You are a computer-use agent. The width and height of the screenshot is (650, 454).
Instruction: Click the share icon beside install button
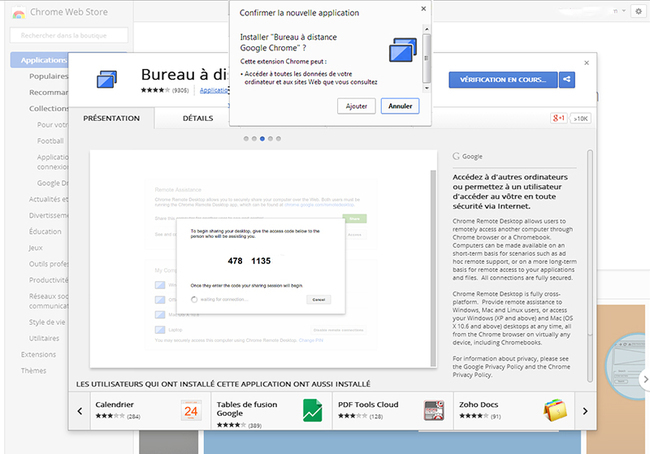[x=567, y=80]
